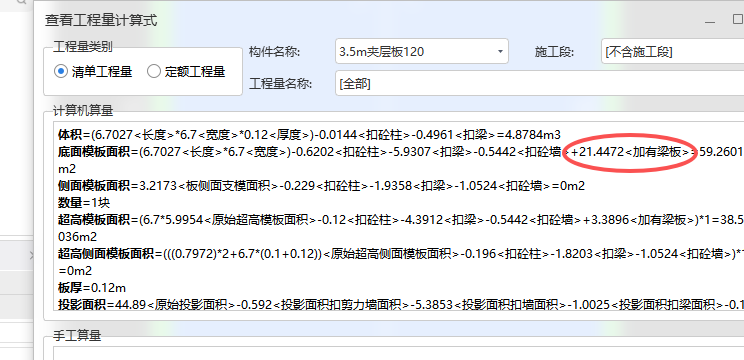Select the 定额工程量 radio button
The width and height of the screenshot is (744, 360).
(154, 72)
